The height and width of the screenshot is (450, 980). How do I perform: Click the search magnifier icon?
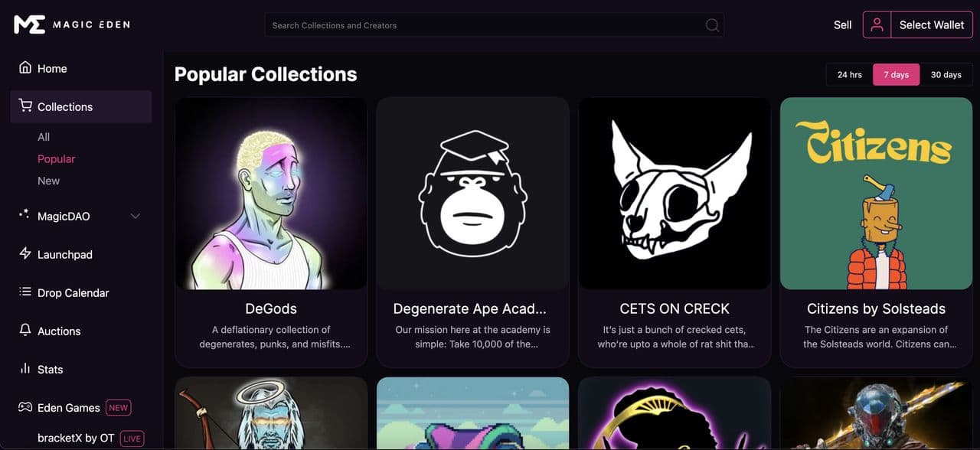(x=712, y=25)
